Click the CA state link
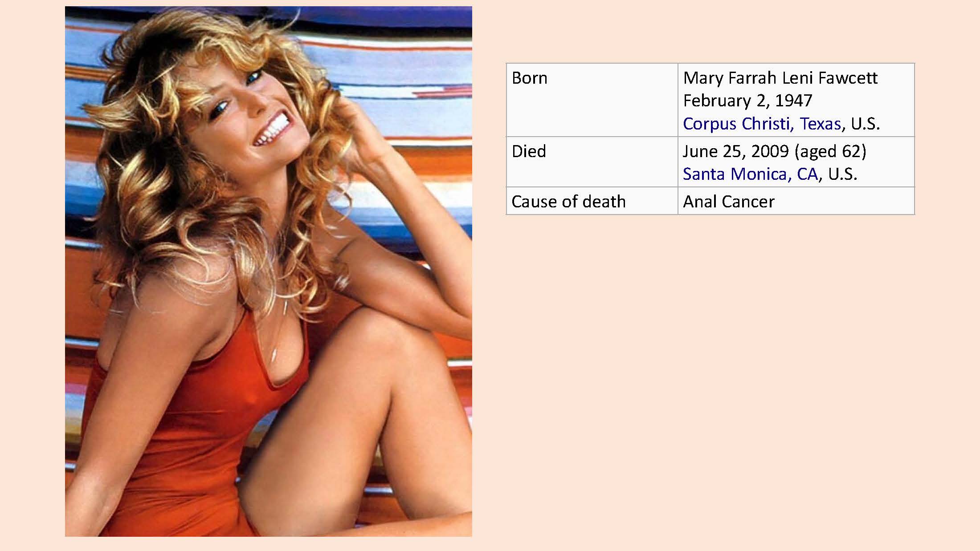 tap(807, 174)
